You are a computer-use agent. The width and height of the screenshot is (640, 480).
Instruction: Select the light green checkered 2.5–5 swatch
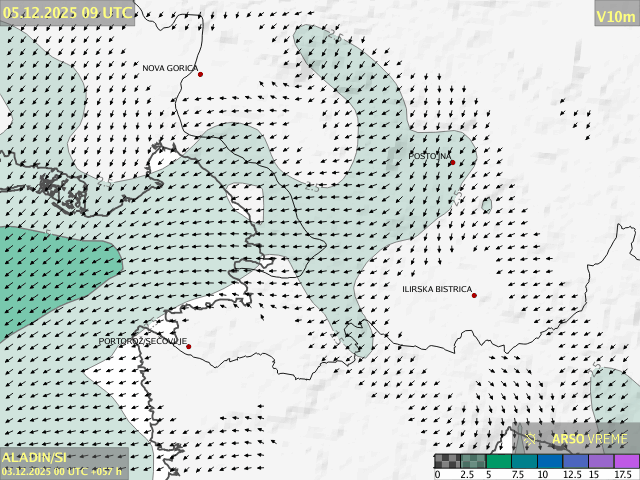tap(473, 461)
